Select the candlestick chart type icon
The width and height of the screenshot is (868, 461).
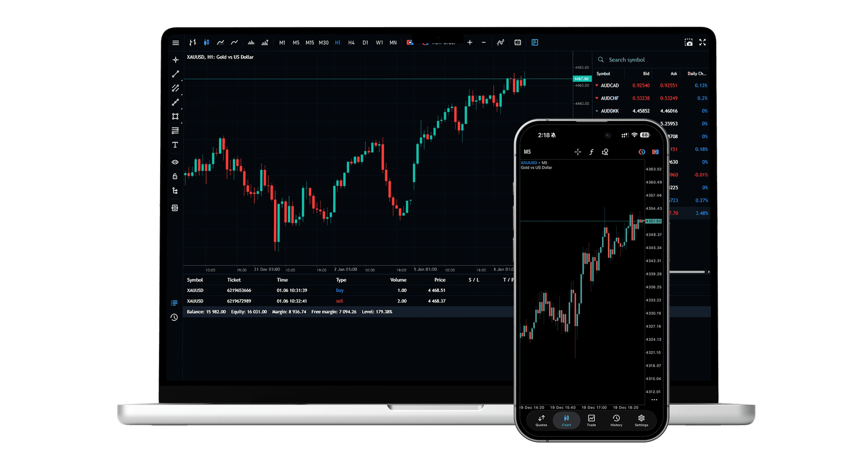click(207, 42)
